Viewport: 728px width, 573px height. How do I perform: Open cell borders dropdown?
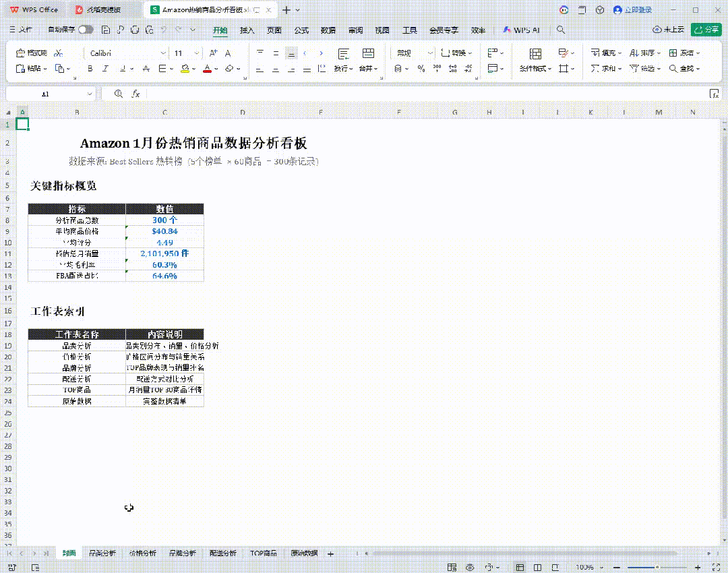pyautogui.click(x=171, y=69)
